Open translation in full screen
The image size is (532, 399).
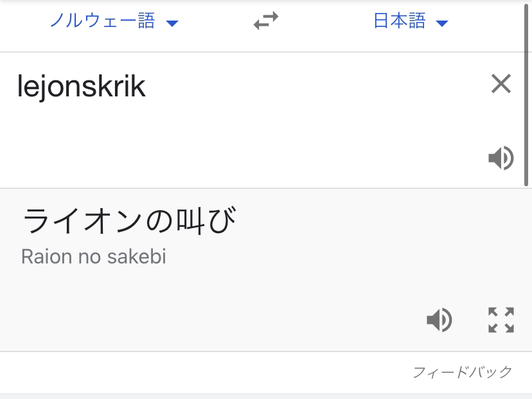coord(501,319)
